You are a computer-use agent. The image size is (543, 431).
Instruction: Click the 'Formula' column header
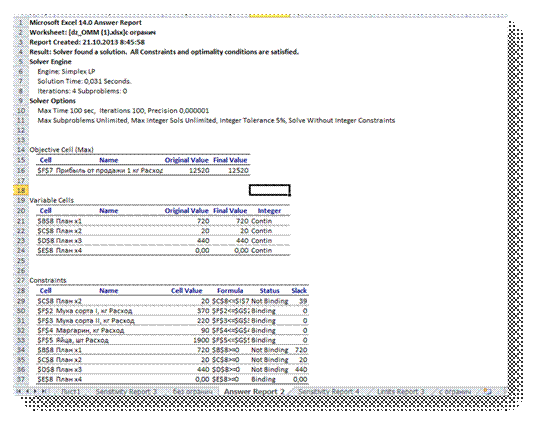(230, 291)
